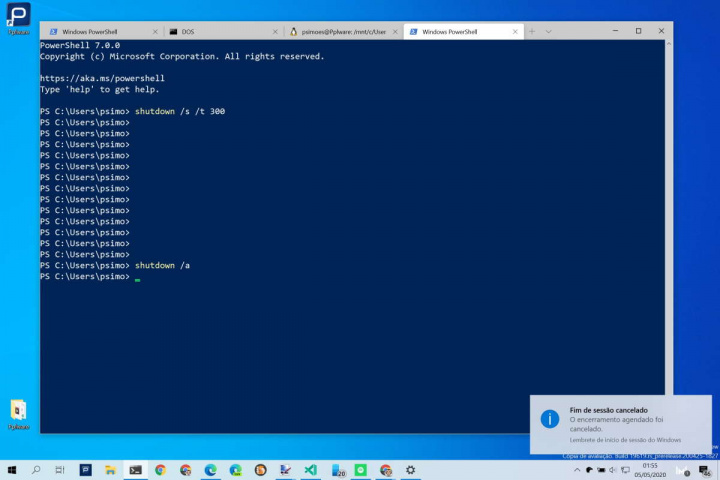
Task: Close the DOS tab
Action: (x=275, y=31)
